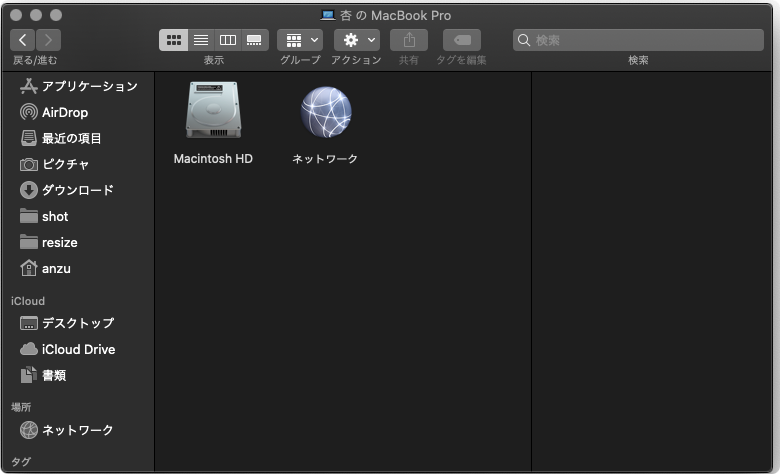Screen dimensions: 780x474
Task: Click the anzu house icon
Action: click(x=29, y=268)
